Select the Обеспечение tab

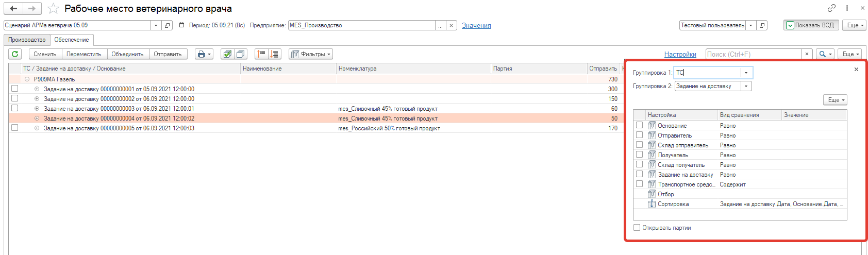[72, 40]
